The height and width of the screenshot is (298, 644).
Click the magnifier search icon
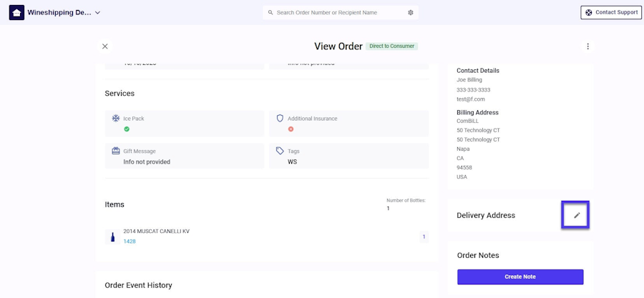coord(270,13)
